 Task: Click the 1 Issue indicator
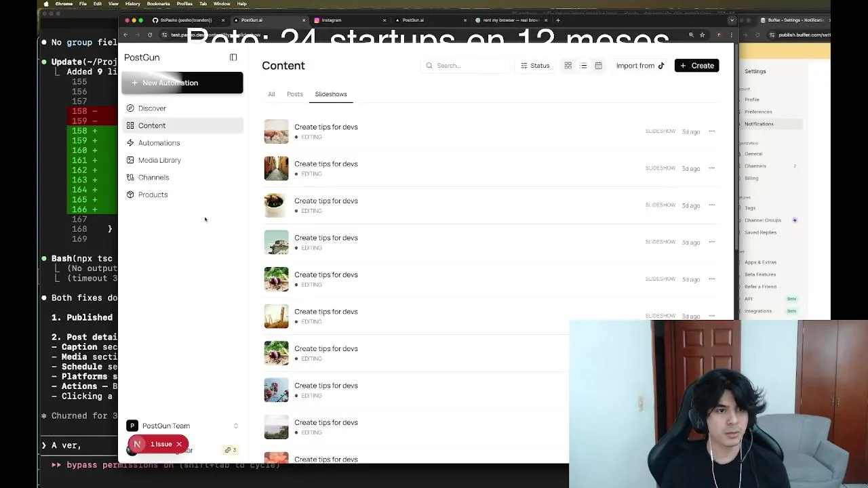[x=161, y=445]
